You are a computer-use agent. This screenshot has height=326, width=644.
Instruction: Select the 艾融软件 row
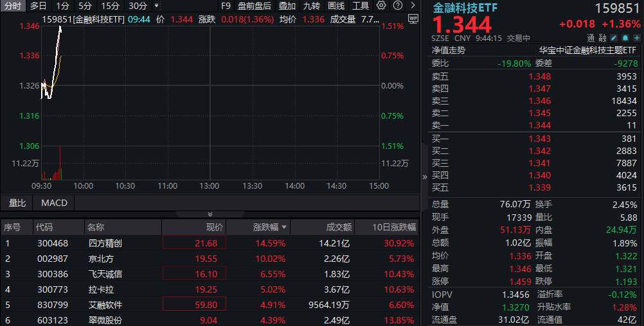point(210,305)
